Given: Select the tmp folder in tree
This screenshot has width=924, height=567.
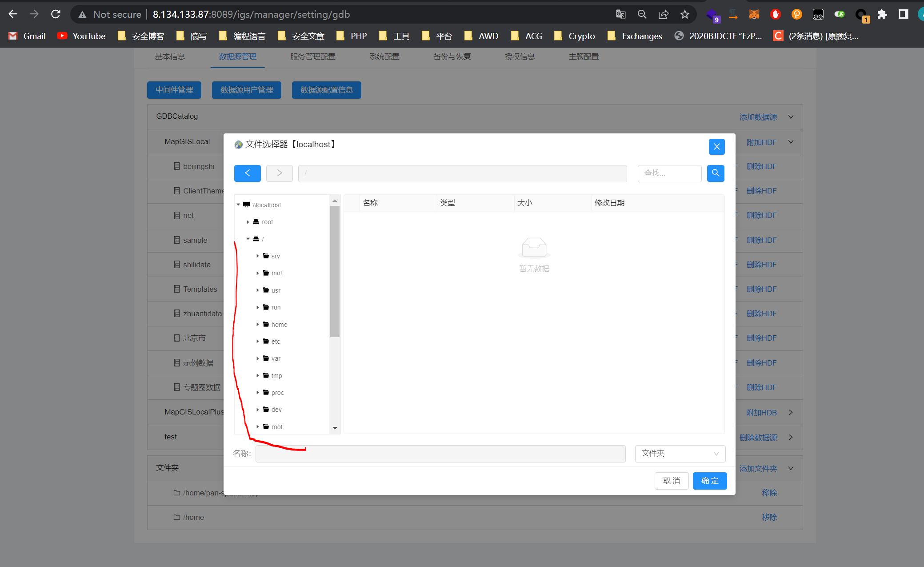Looking at the screenshot, I should click(276, 376).
